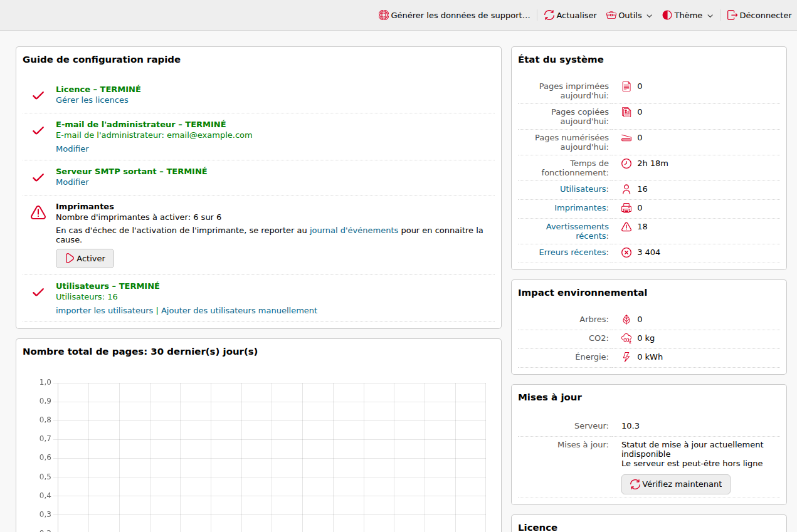Click the Mises à jour panel title

(x=550, y=397)
